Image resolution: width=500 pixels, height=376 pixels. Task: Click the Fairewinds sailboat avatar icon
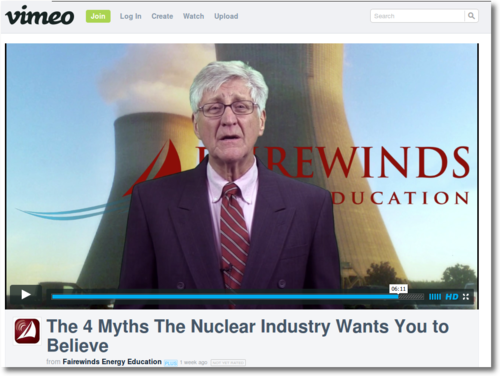click(27, 331)
